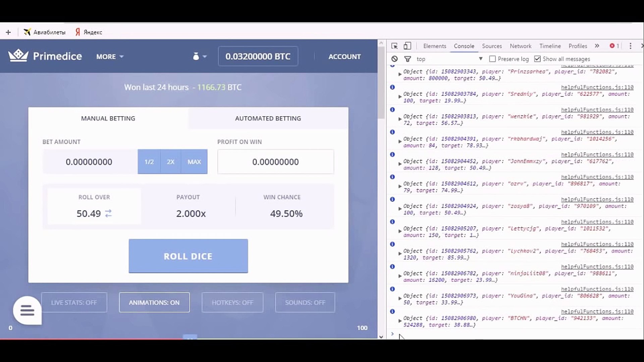
Task: Expand the MORE dropdown menu
Action: [110, 57]
